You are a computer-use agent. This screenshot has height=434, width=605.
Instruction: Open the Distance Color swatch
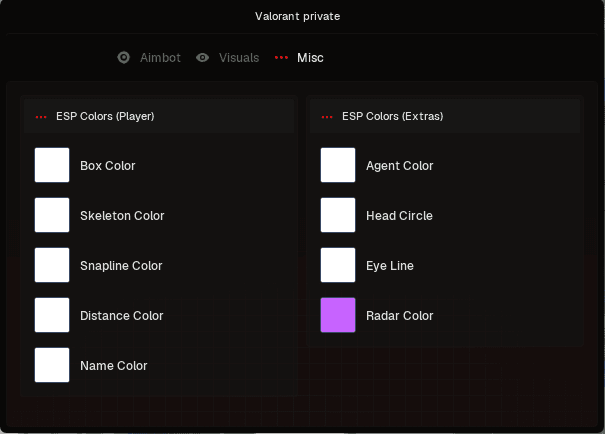[x=52, y=315]
